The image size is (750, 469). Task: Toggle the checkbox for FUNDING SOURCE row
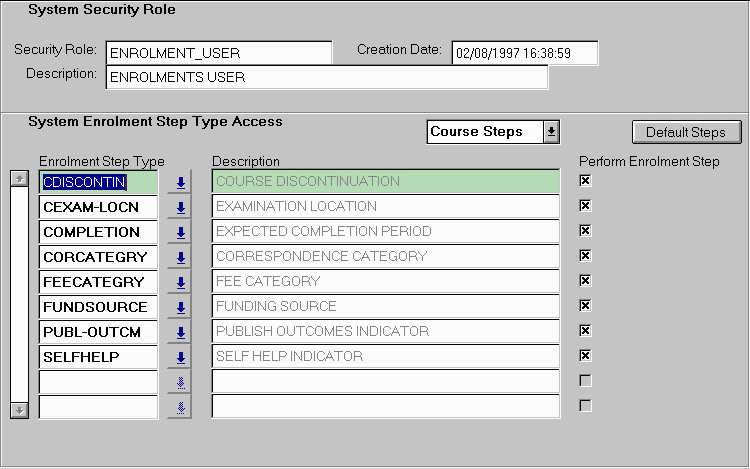tap(586, 306)
